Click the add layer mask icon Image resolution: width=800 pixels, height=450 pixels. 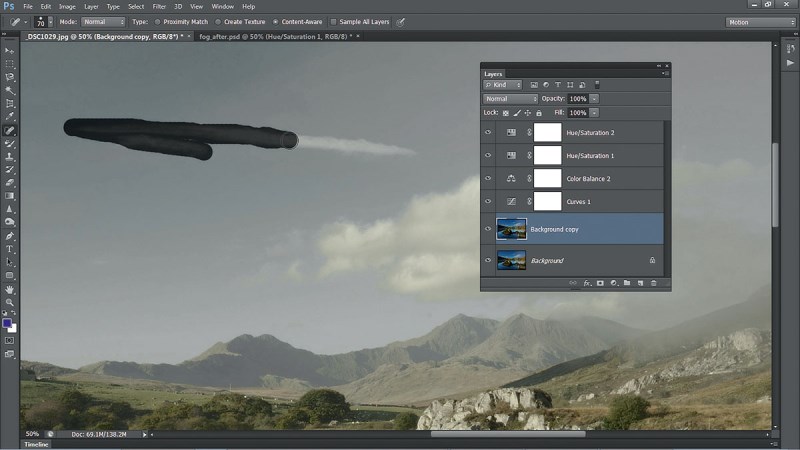coord(600,283)
